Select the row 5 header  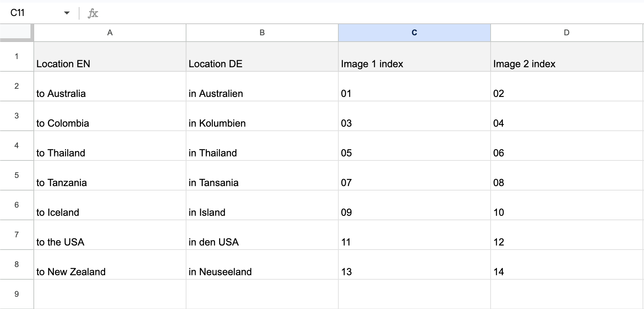[x=16, y=175]
